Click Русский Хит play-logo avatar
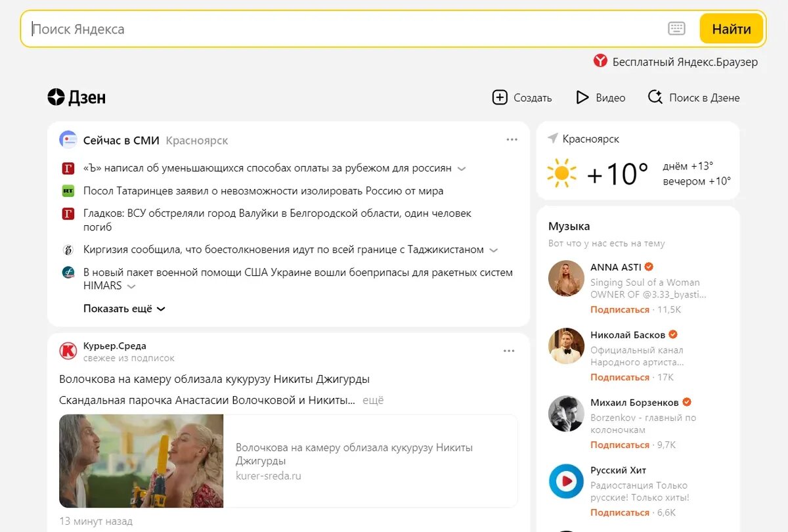Screen dimensions: 788x532 (x=566, y=481)
